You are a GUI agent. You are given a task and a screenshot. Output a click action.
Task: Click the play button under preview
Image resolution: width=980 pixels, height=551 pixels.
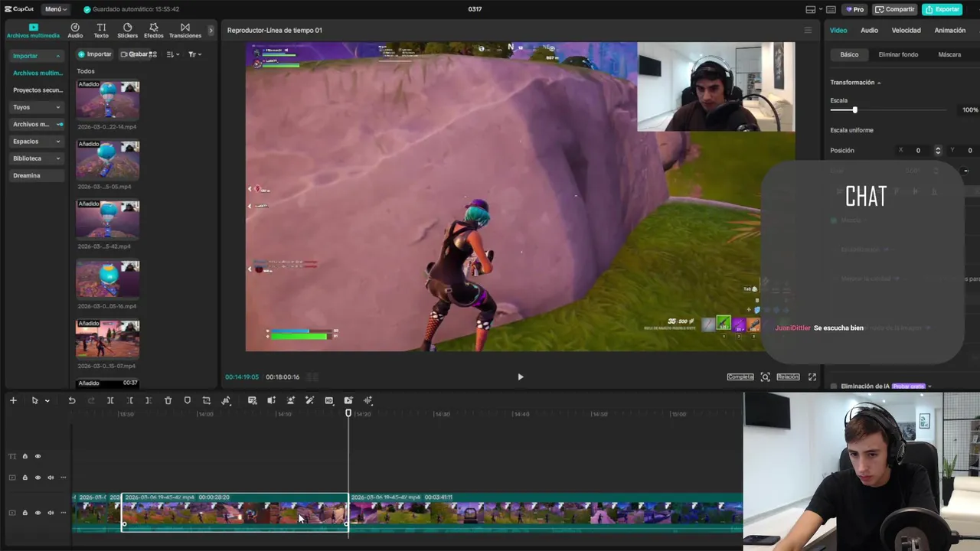click(x=521, y=377)
